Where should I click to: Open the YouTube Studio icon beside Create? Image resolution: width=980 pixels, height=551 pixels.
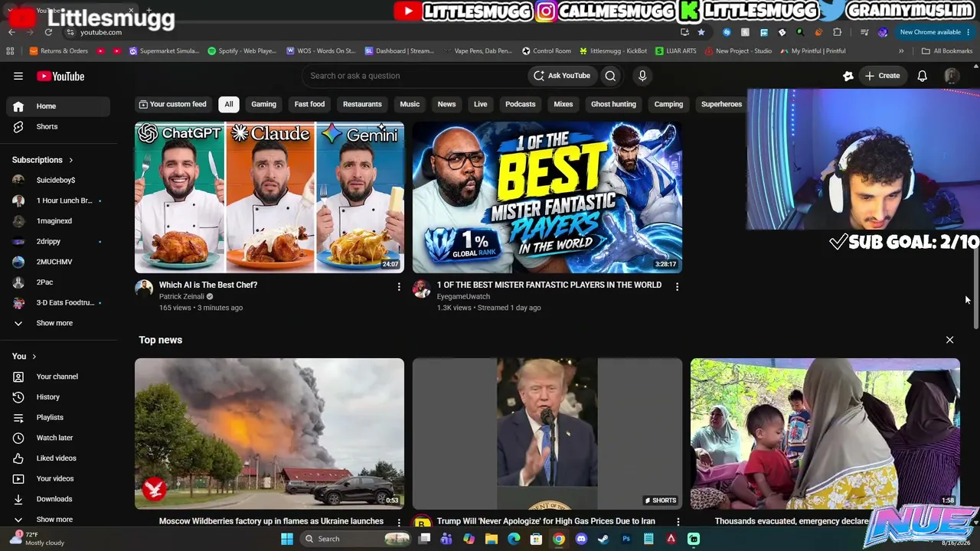pyautogui.click(x=848, y=76)
